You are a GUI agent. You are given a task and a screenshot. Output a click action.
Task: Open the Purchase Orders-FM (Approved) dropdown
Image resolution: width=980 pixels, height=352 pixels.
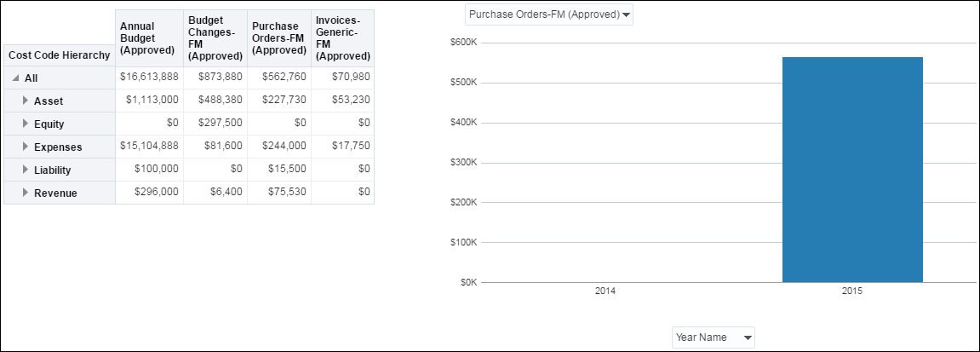click(549, 14)
